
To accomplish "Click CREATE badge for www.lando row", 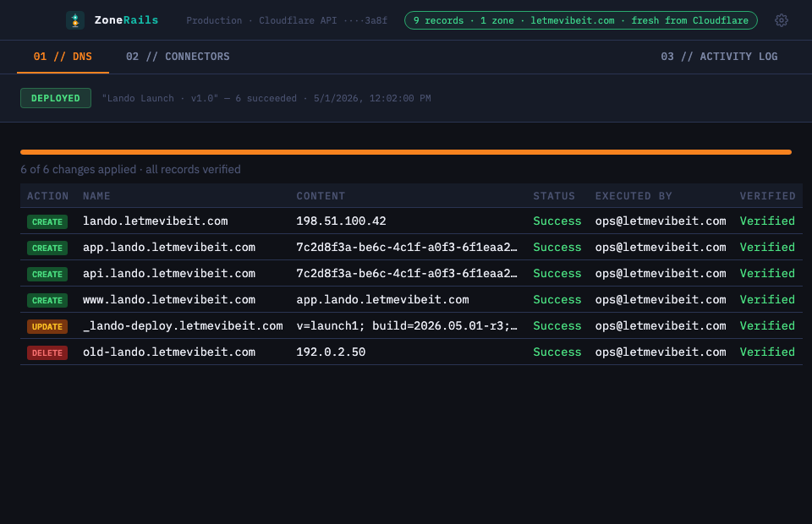I will click(x=47, y=301).
